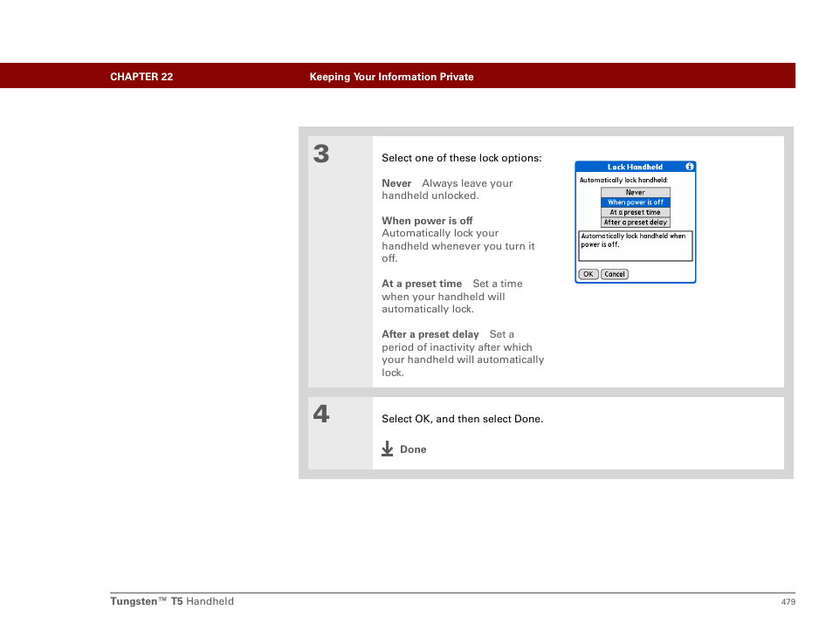Image resolution: width=833 pixels, height=644 pixels.
Task: Click the bold 'At a preset time' heading
Action: click(422, 284)
